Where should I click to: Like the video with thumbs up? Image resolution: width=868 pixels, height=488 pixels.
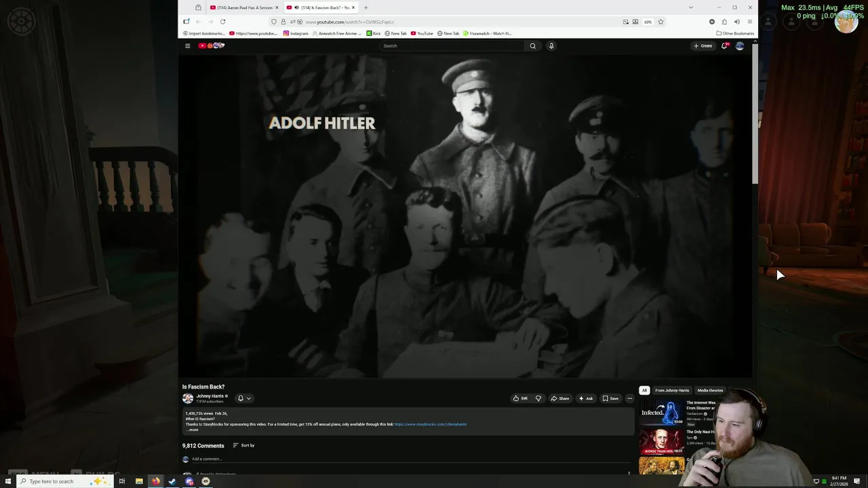tap(520, 399)
